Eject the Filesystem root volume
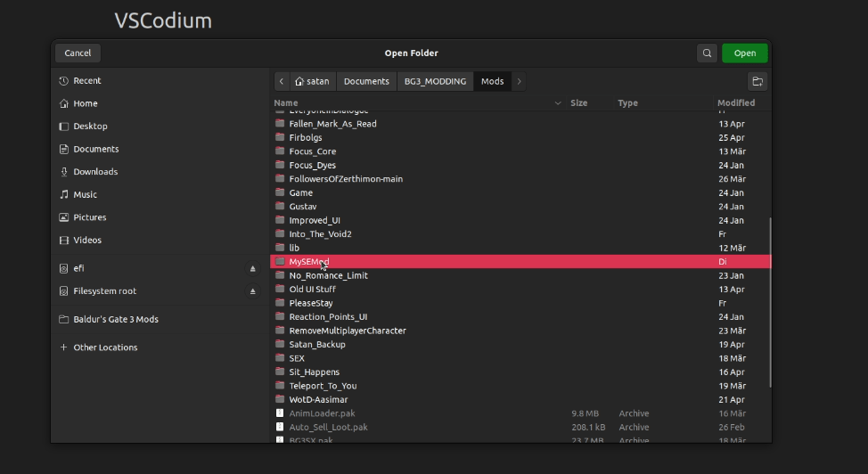This screenshot has height=474, width=868. point(252,291)
